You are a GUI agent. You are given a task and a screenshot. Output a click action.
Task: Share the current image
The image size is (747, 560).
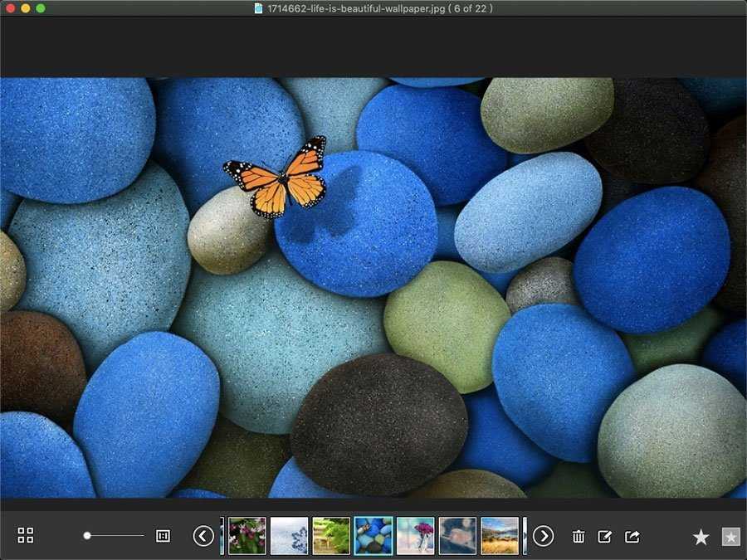632,537
